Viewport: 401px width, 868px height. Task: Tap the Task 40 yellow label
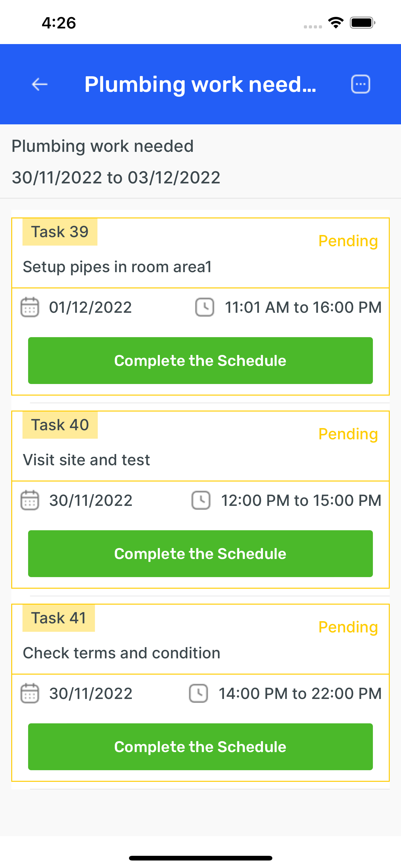[x=60, y=425]
